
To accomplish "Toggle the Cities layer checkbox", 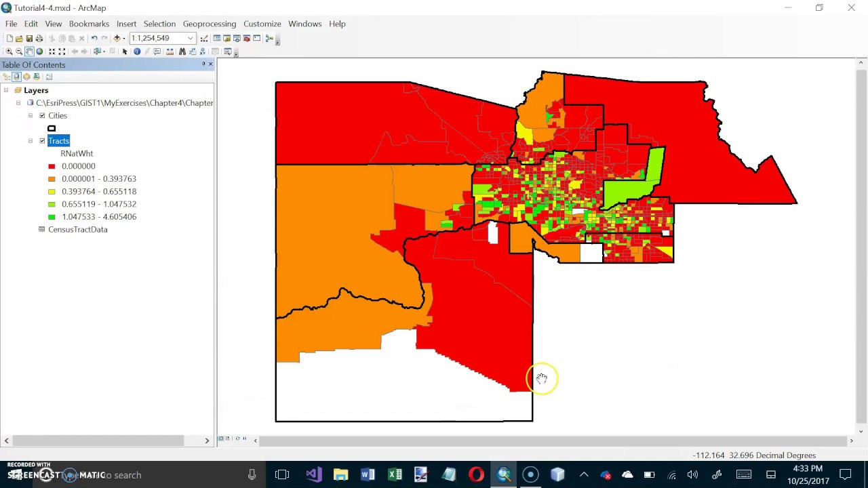I will 42,116.
